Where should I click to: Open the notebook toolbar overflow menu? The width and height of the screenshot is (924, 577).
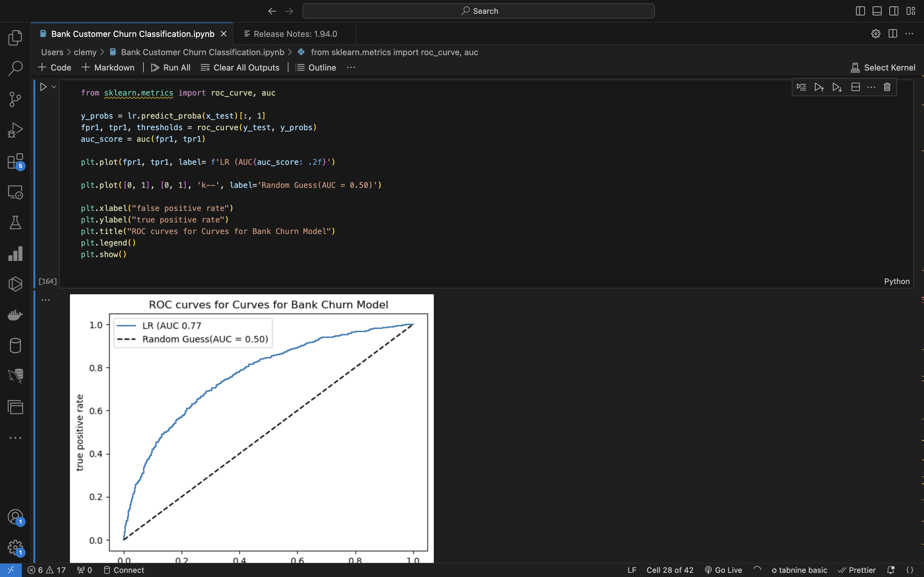click(351, 68)
